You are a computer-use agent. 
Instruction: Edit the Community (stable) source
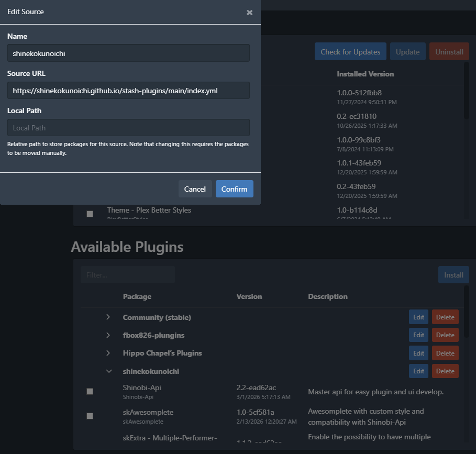click(418, 317)
